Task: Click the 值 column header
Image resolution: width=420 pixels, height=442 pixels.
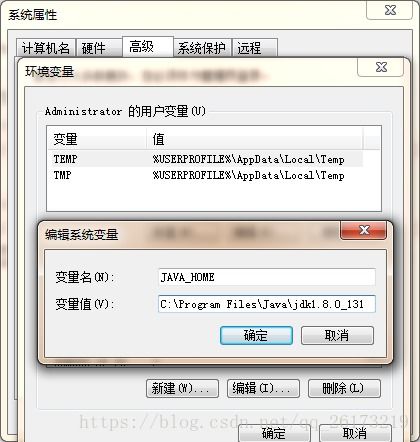Action: pos(254,139)
